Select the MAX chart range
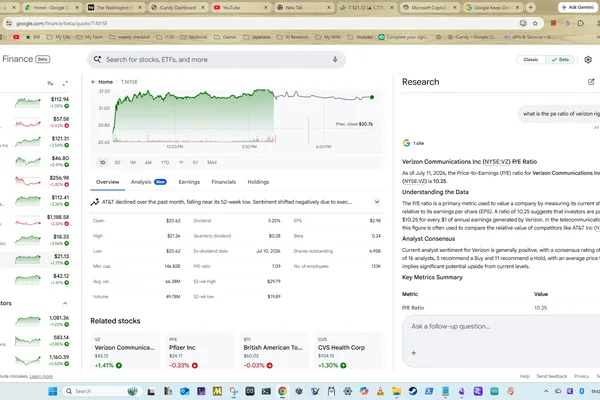The height and width of the screenshot is (400, 600). pos(212,162)
